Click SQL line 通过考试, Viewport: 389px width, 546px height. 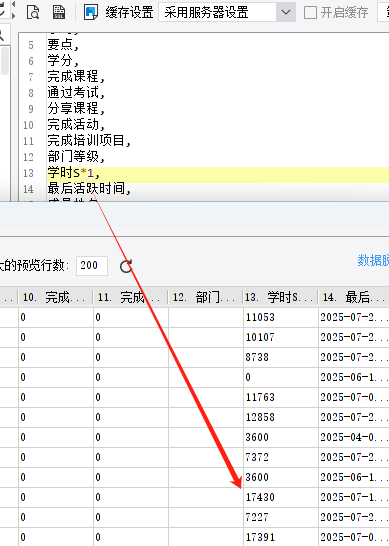click(x=76, y=93)
